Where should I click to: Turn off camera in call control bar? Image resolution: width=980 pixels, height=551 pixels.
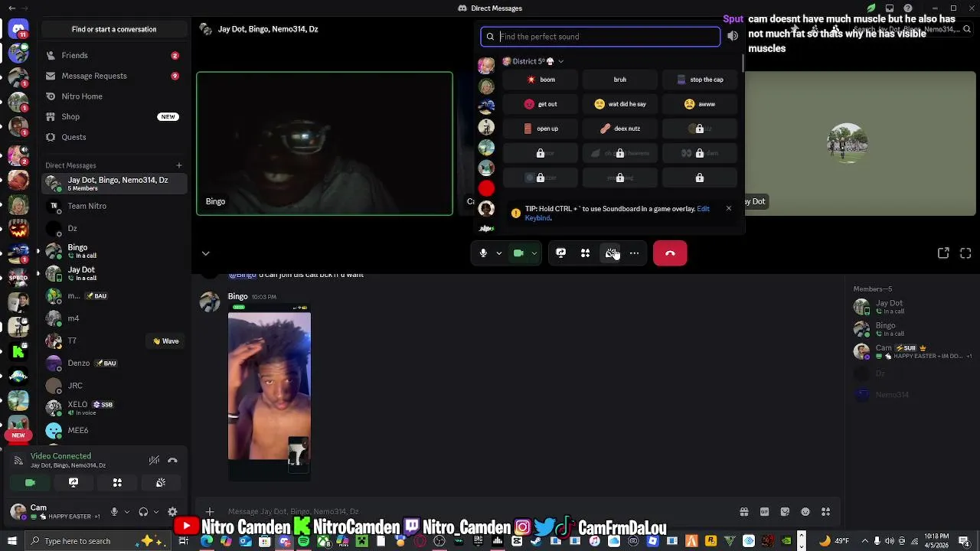(x=518, y=253)
